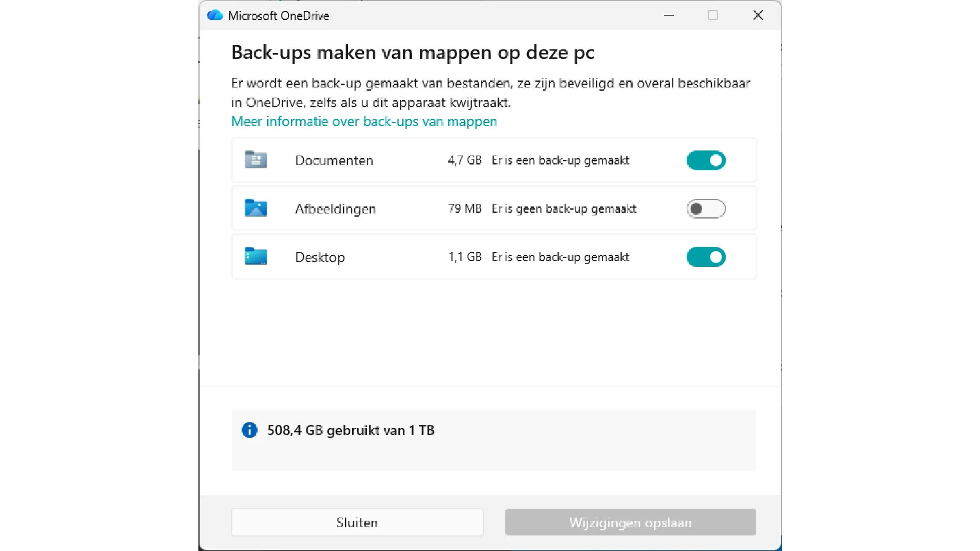Select the Desktop folder name label
980x551 pixels.
(x=320, y=257)
